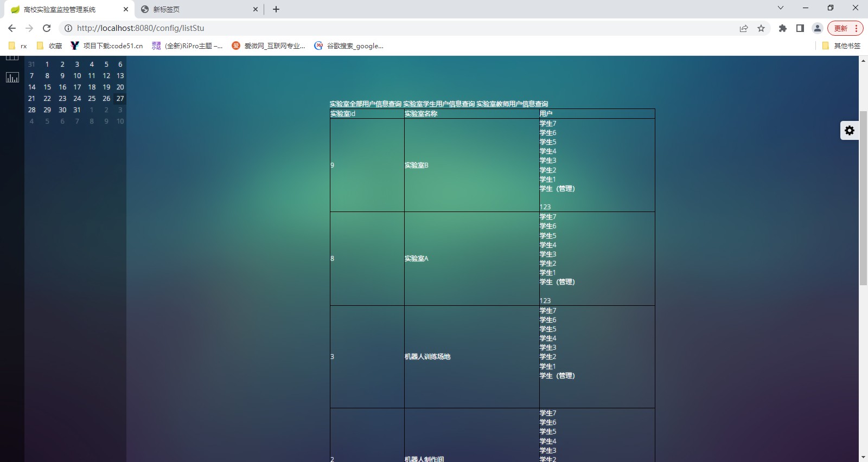Click the bar chart icon in left sidebar
Screen dimensions: 868x462
point(12,78)
